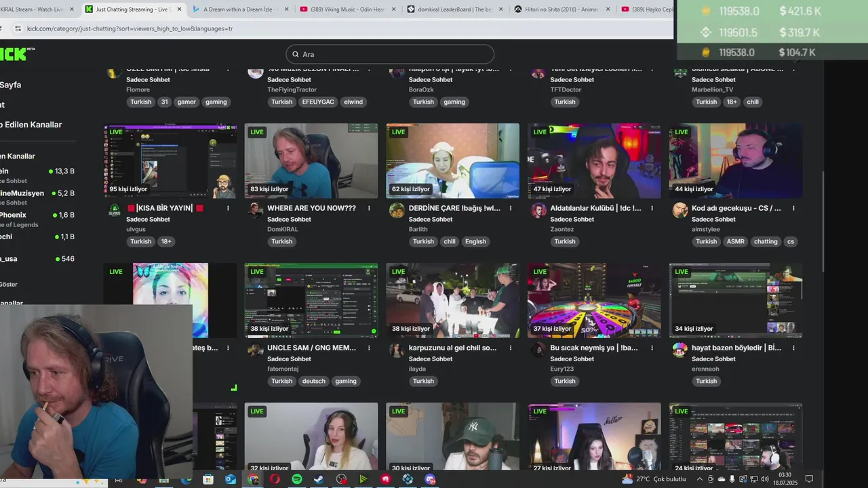Open the options menu for Bu sıcak neymiş stream
The width and height of the screenshot is (868, 488).
click(x=652, y=348)
